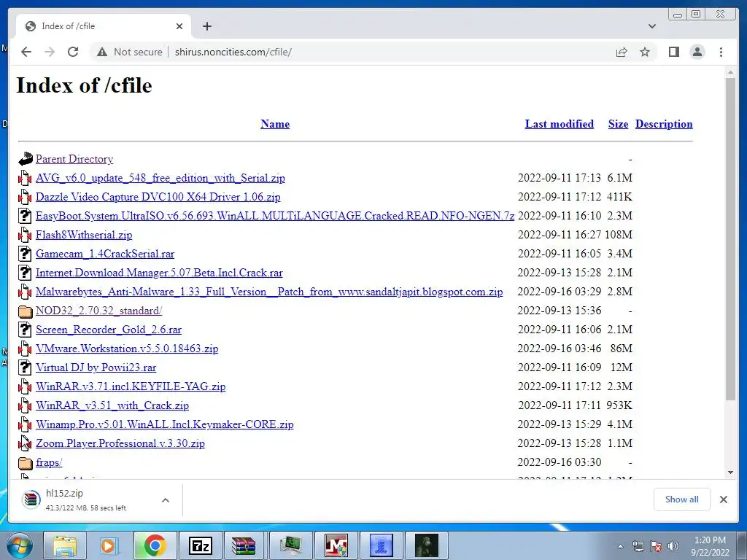This screenshot has height=560, width=747.
Task: Sort the listing by Description
Action: (x=664, y=124)
